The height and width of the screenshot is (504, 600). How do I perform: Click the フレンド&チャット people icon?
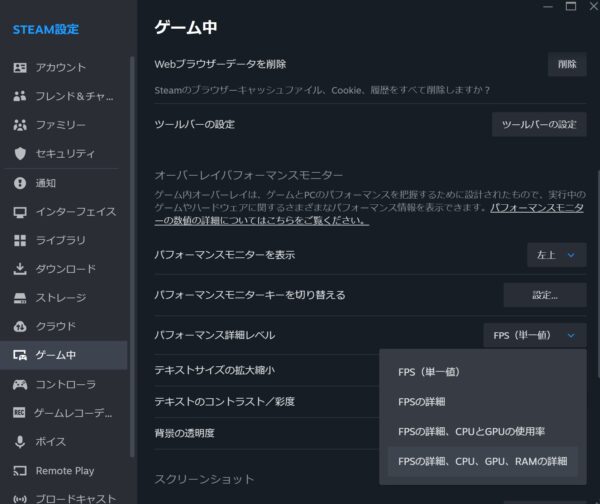point(20,96)
